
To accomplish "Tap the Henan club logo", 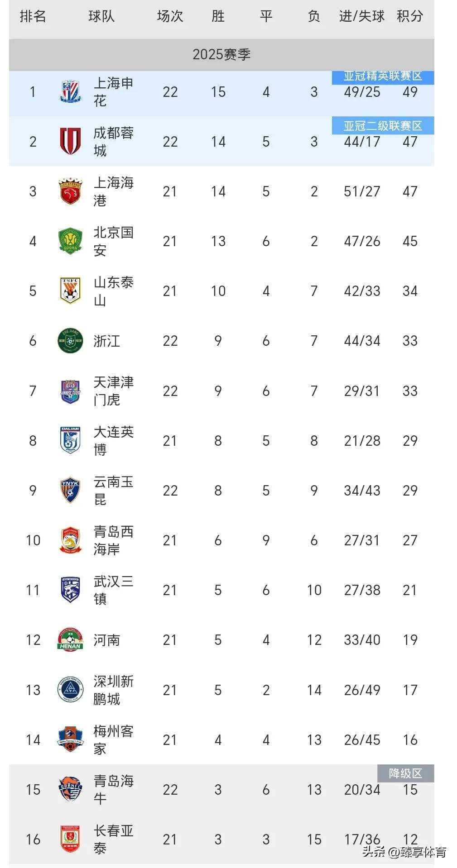I will (70, 639).
